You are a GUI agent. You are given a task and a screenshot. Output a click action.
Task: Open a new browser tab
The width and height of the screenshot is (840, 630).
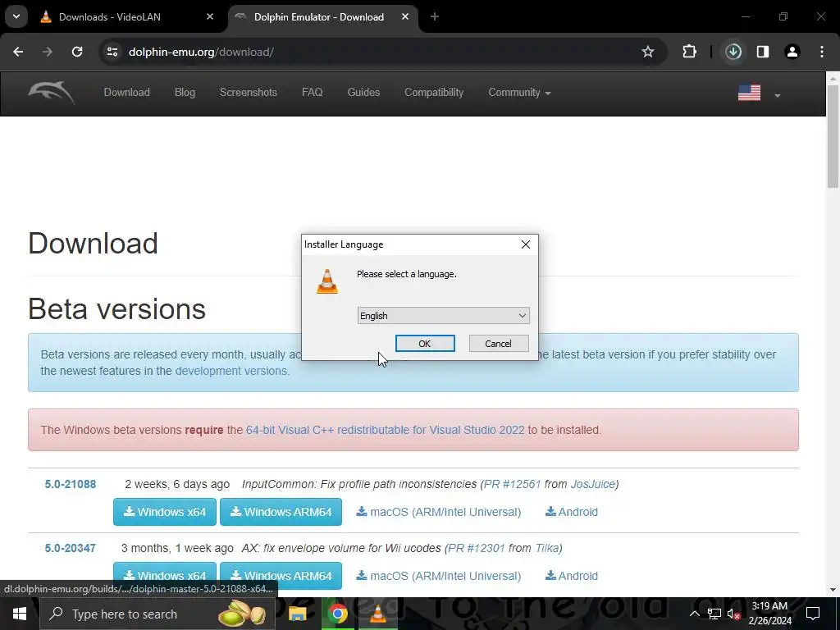435,17
